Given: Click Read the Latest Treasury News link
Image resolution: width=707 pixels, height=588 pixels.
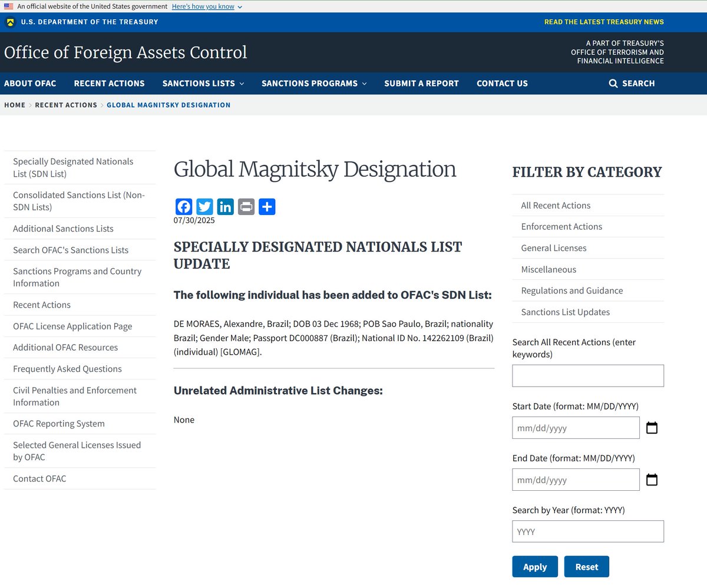Looking at the screenshot, I should (604, 22).
